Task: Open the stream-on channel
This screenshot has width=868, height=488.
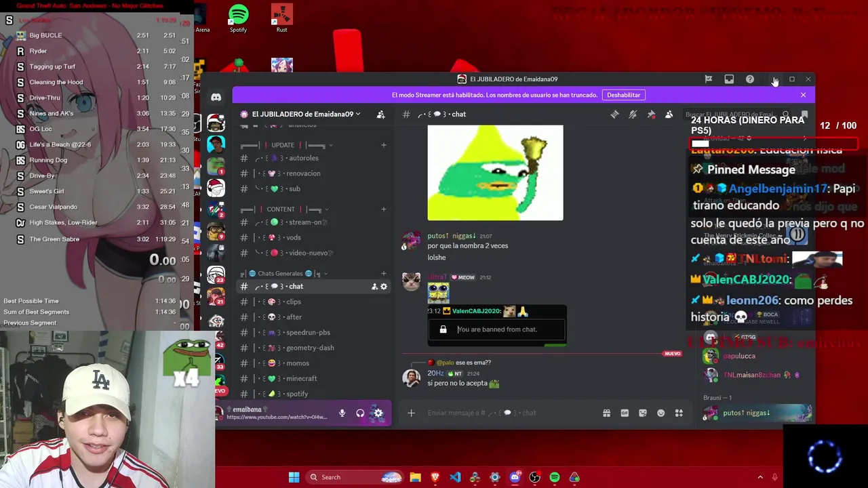Action: [313, 222]
